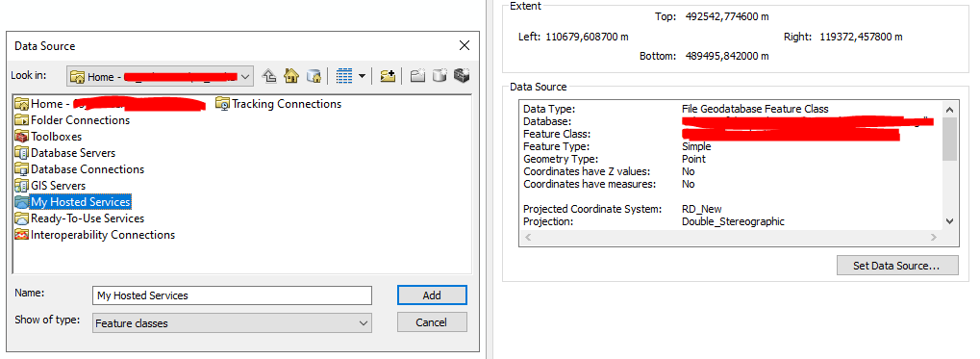
Task: Click the GIS Servers icon
Action: pyautogui.click(x=21, y=185)
